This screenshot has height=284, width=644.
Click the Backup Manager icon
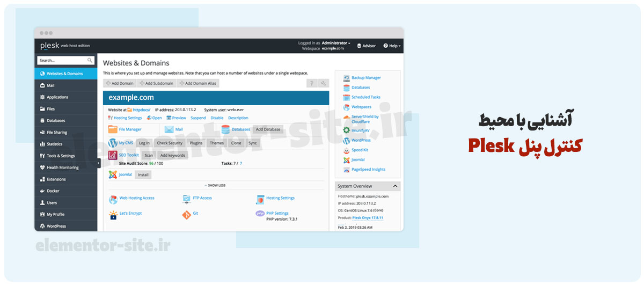pos(347,78)
